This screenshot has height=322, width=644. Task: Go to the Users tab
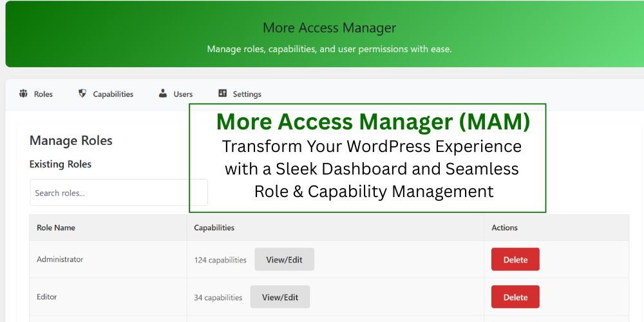point(176,94)
